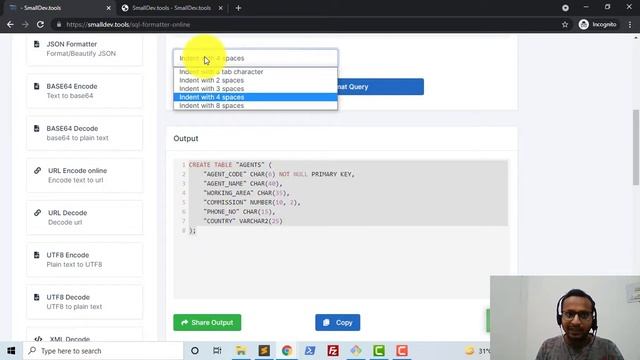This screenshot has width=640, height=360.
Task: Open green Camtasia icon on taskbar
Action: [x=379, y=351]
